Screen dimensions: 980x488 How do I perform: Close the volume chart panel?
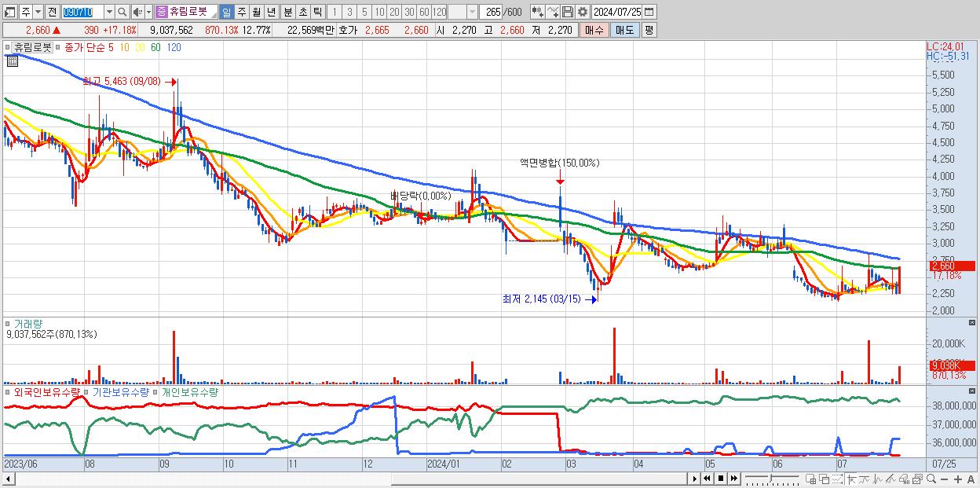pyautogui.click(x=974, y=322)
